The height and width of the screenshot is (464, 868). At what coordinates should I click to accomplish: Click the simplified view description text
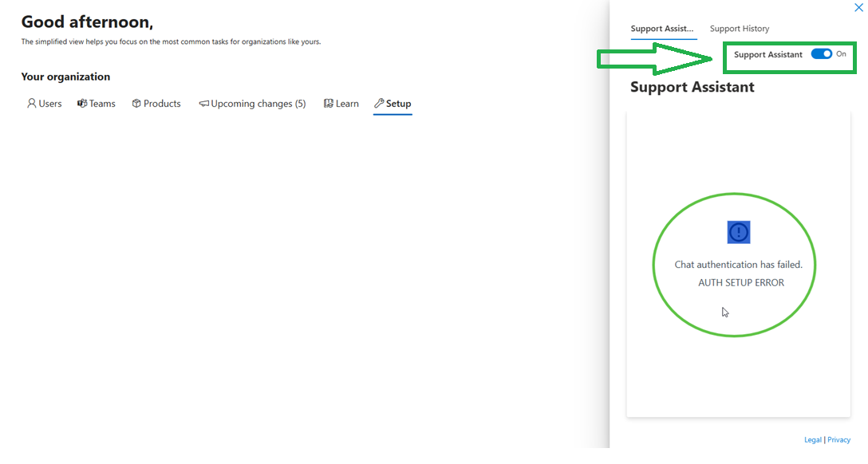click(x=171, y=41)
